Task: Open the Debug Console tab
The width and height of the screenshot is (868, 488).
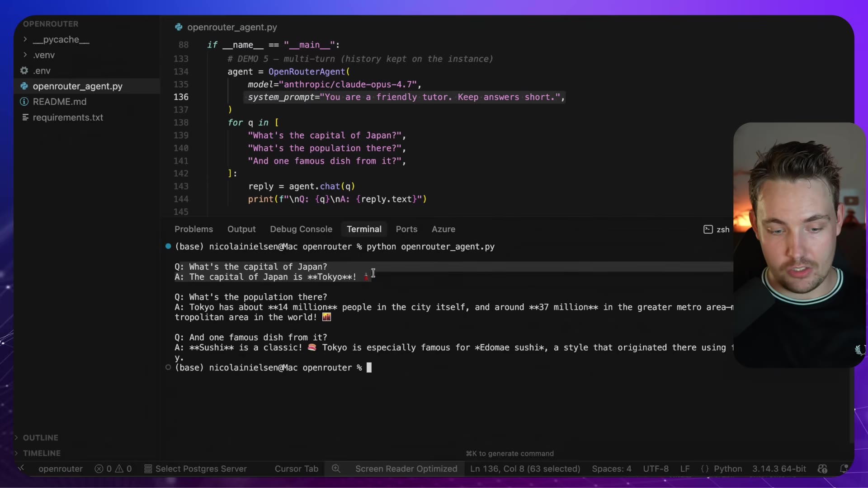Action: point(301,229)
